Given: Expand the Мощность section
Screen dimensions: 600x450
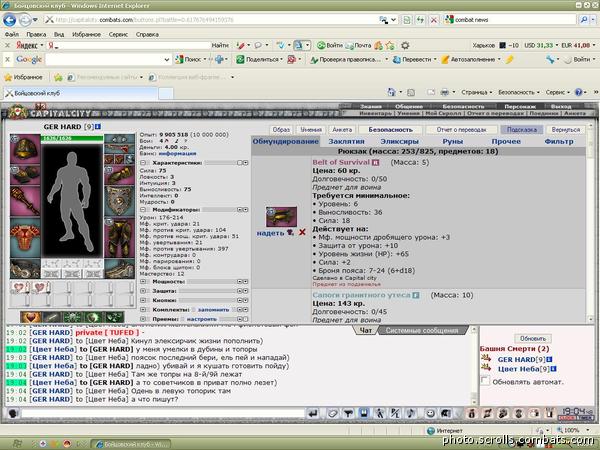Looking at the screenshot, I should click(143, 281).
